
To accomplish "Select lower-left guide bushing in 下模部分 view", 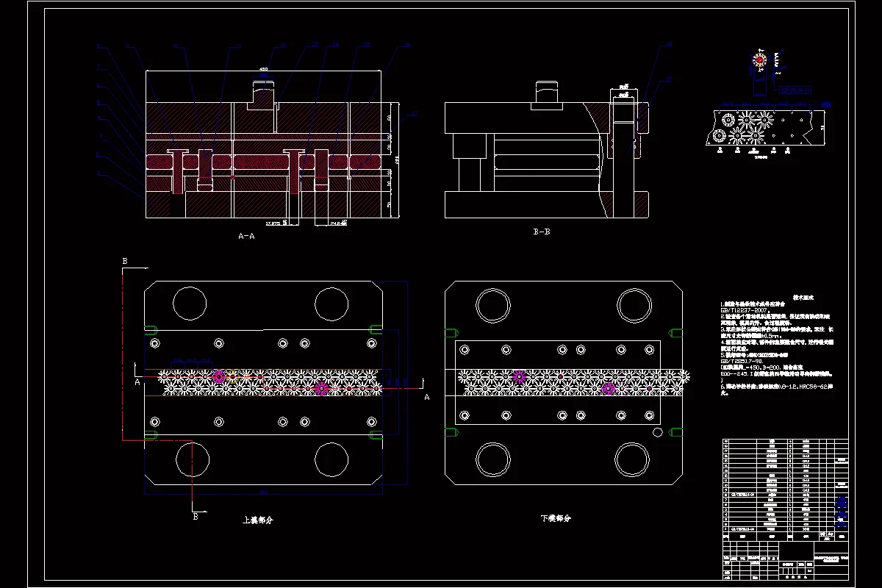I will 492,459.
